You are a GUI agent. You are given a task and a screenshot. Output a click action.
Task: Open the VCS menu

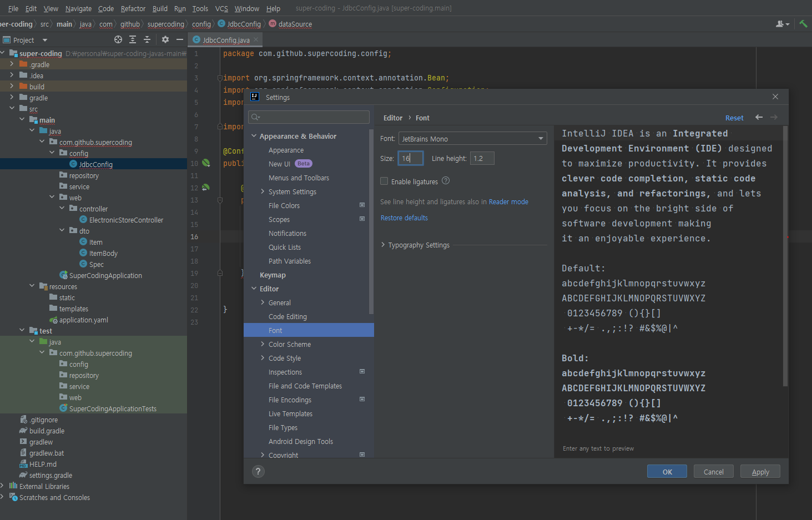click(x=221, y=8)
